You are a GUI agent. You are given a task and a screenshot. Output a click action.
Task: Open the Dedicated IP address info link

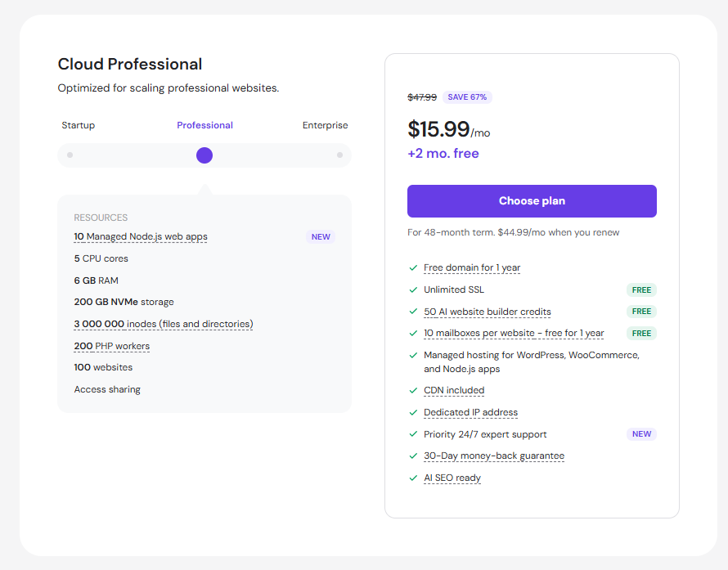tap(471, 412)
